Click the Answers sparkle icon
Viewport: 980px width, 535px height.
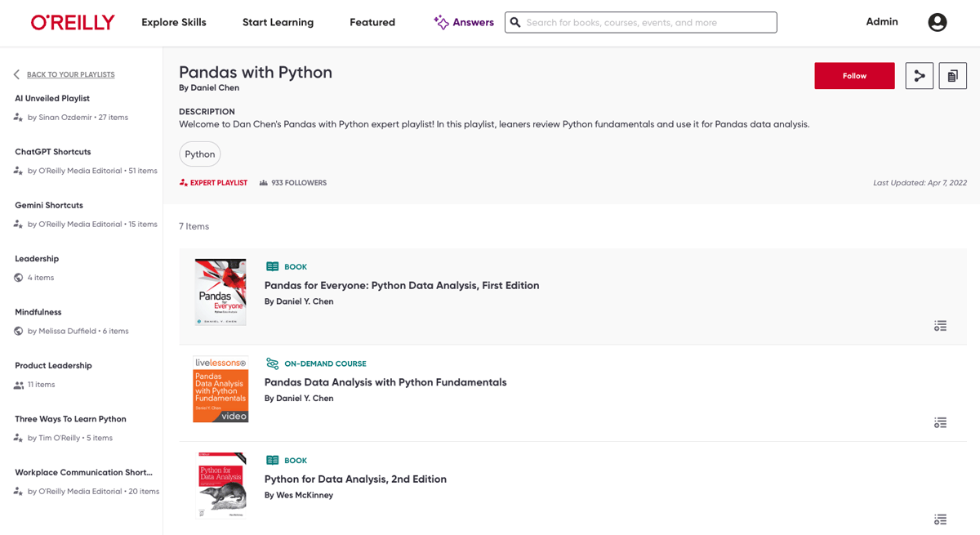click(x=441, y=22)
